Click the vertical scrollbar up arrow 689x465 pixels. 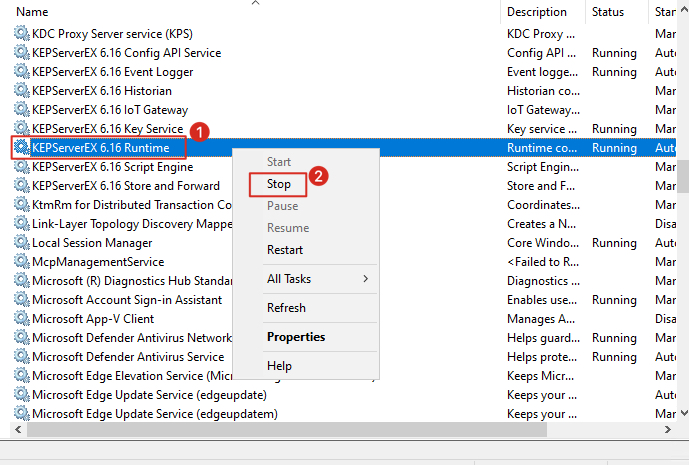point(684,9)
